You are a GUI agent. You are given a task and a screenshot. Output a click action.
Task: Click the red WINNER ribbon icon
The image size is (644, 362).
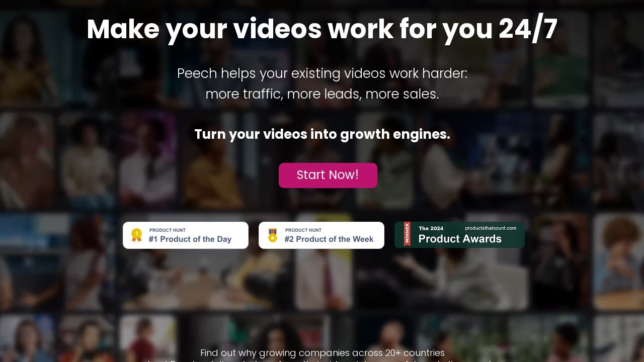point(407,234)
